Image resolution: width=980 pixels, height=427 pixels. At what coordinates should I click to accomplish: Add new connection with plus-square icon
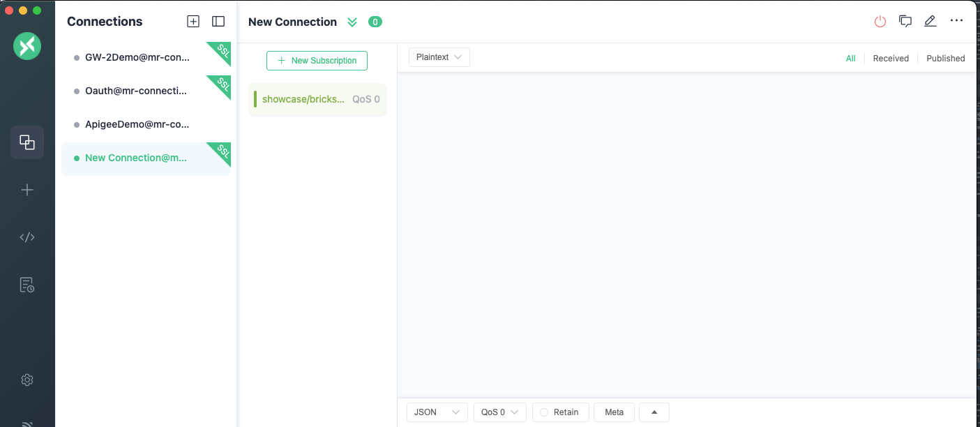tap(193, 22)
